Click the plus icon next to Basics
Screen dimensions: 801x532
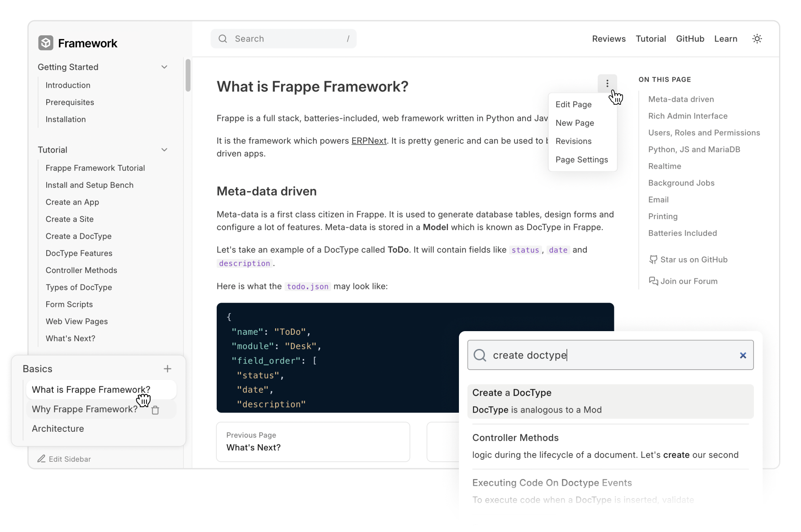pyautogui.click(x=167, y=369)
